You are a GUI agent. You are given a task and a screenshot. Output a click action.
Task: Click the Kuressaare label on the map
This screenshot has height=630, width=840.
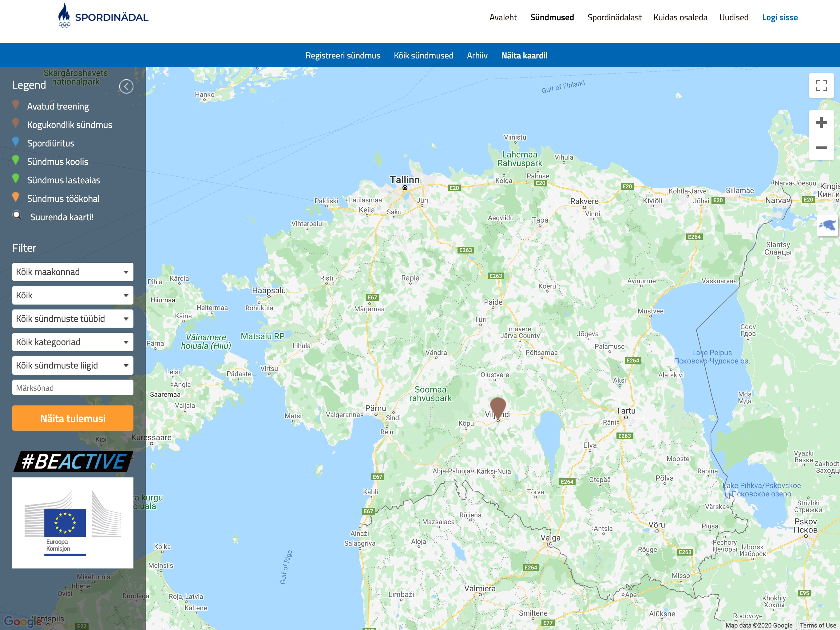[151, 437]
